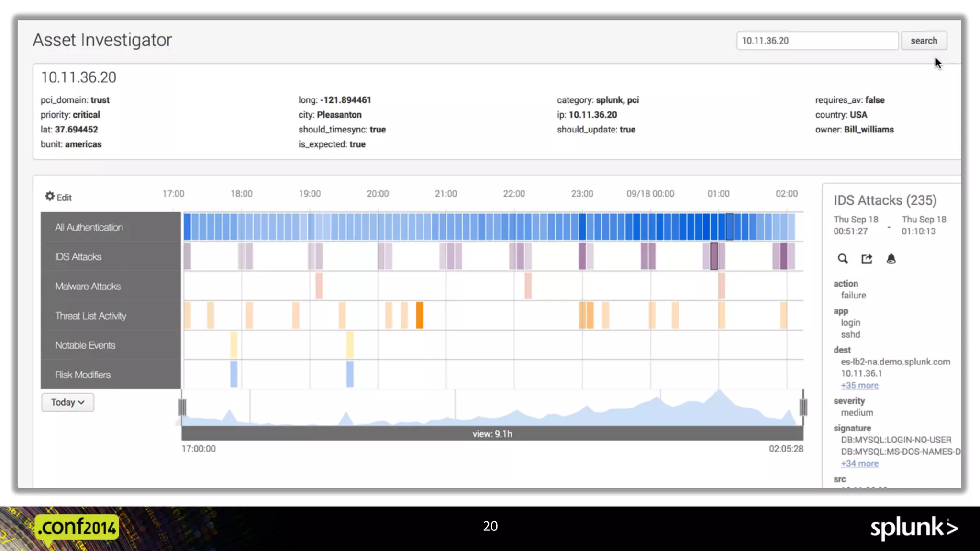980x551 pixels.
Task: Select the Notable Events swimlane label
Action: (85, 345)
